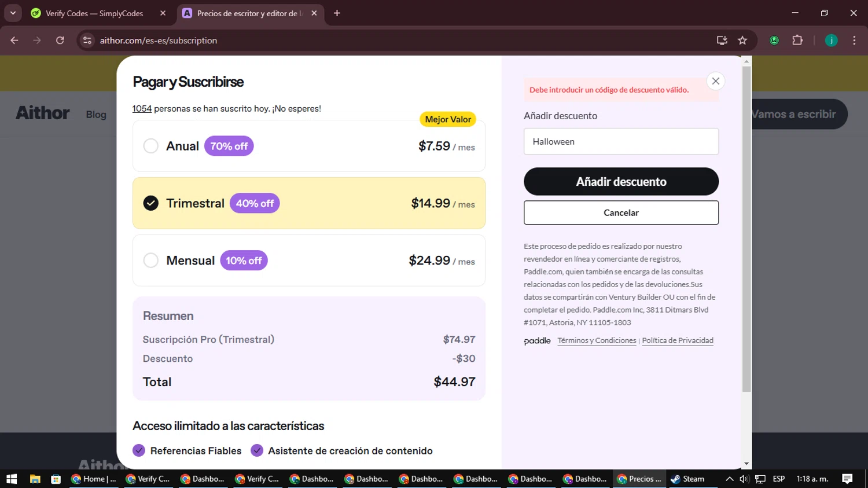Viewport: 868px width, 488px height.
Task: Switch to the Verify Codes — SimplyCodes tab
Action: click(94, 13)
